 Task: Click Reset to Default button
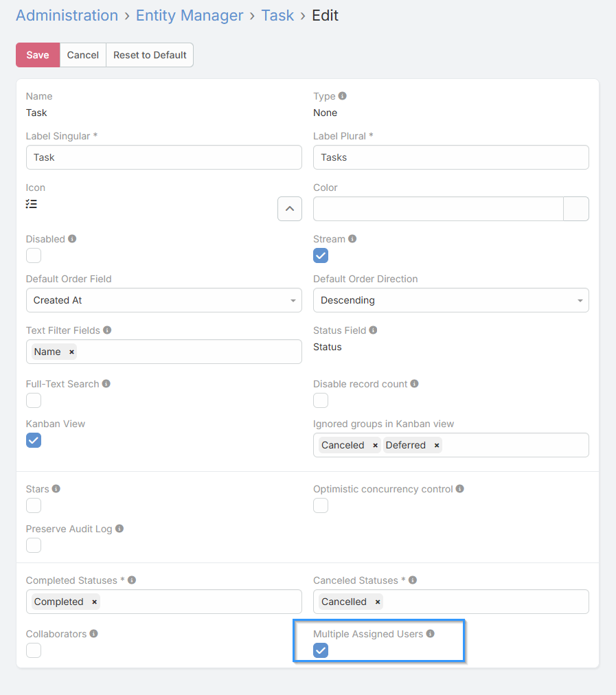point(150,55)
